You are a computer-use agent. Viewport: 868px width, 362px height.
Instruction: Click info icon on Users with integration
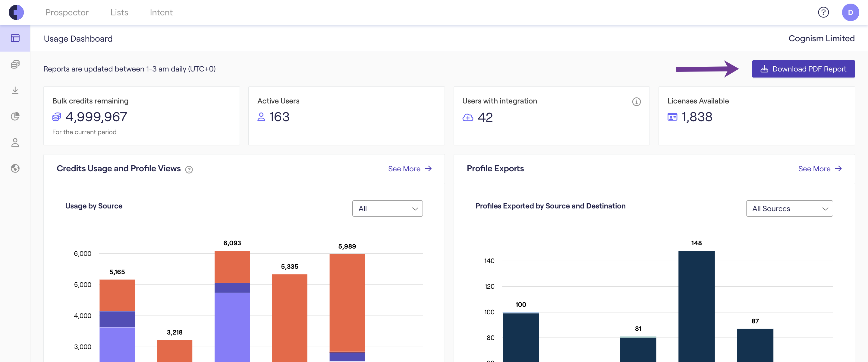[636, 102]
